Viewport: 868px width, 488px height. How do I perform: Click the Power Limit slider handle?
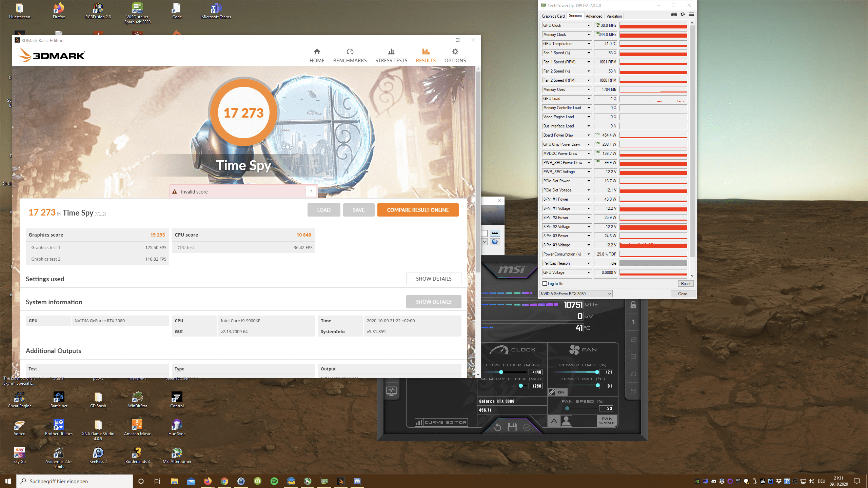pyautogui.click(x=597, y=372)
